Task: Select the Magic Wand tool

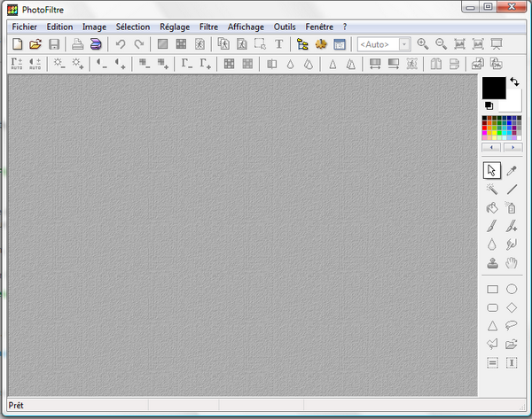Action: pos(492,190)
